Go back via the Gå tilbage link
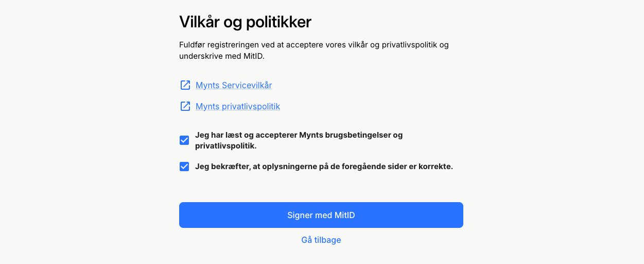The height and width of the screenshot is (264, 644). point(321,240)
